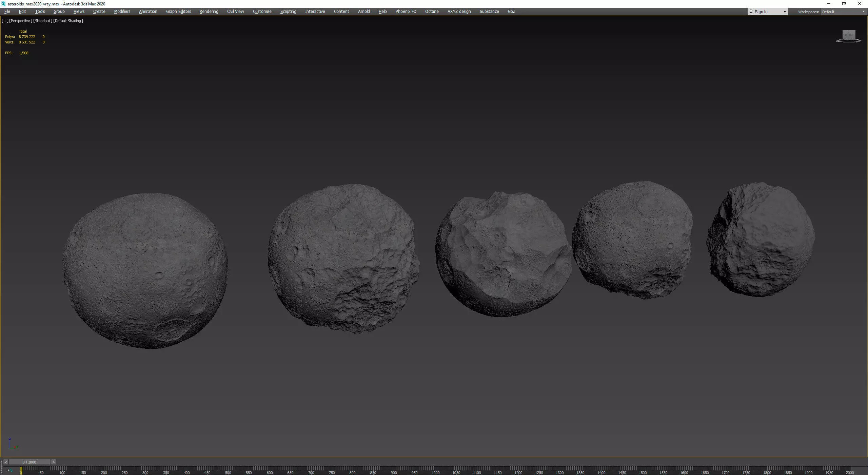Open the Help menu

382,12
